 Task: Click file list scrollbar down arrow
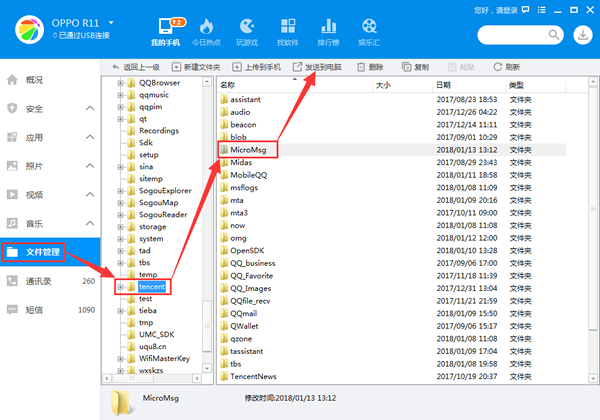pos(593,378)
